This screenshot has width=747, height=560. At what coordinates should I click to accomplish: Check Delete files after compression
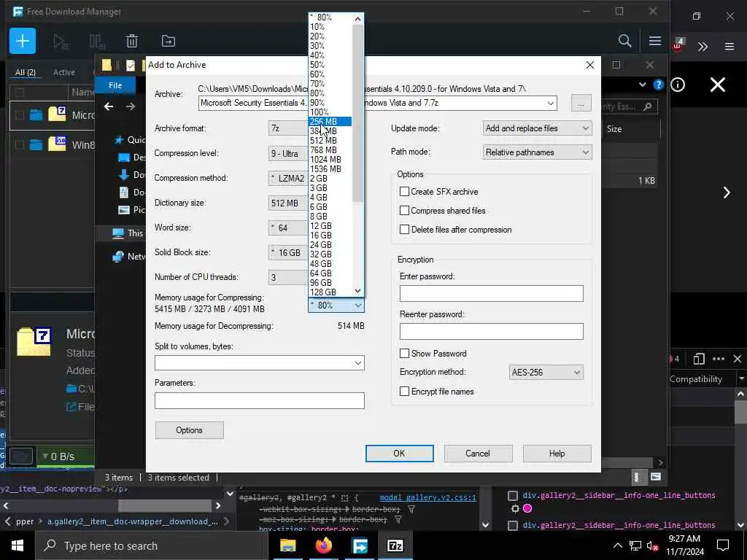[x=404, y=230]
